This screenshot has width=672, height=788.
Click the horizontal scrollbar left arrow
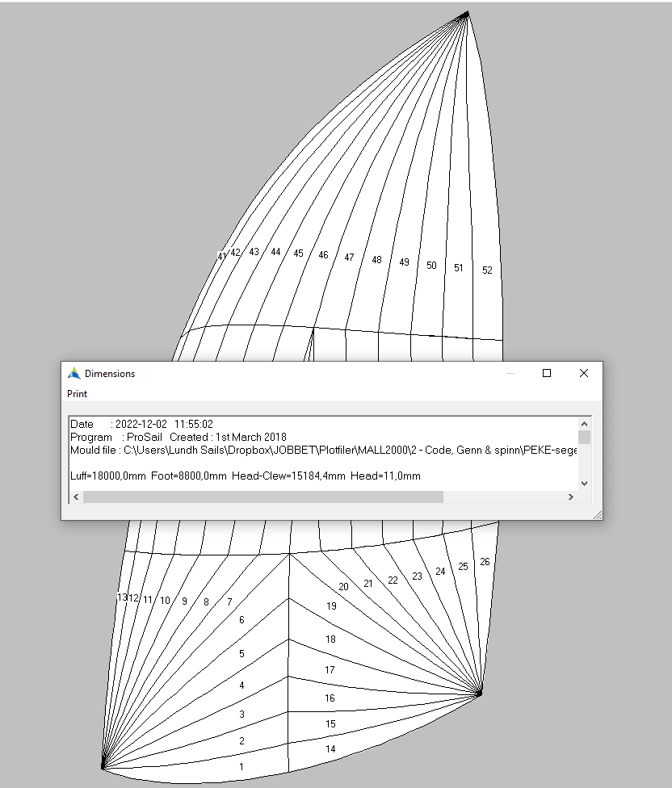(77, 497)
